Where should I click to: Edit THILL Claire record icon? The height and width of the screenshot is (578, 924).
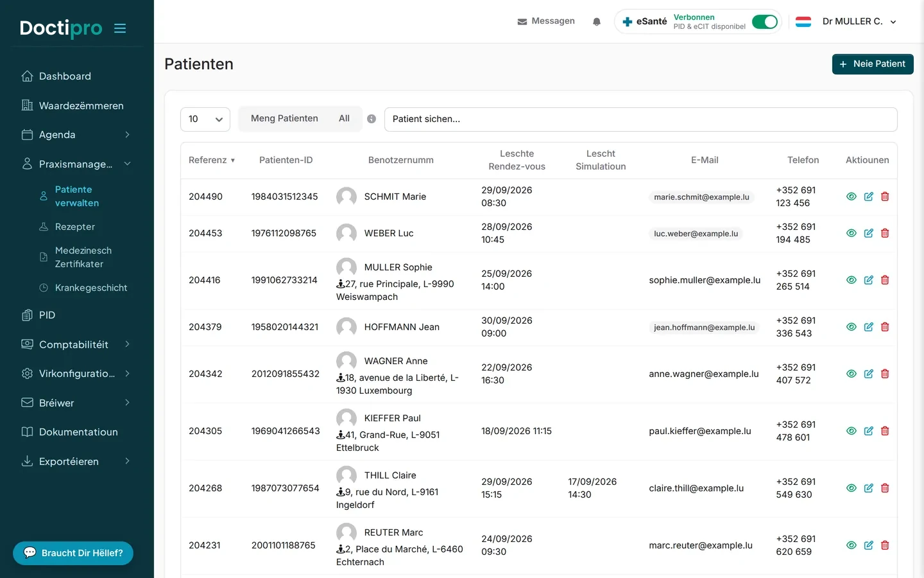point(869,488)
